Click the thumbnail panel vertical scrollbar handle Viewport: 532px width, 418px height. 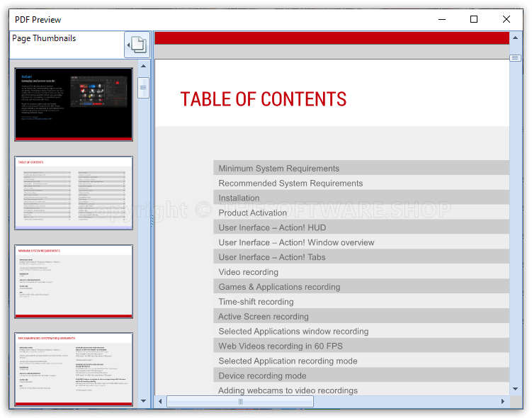click(144, 88)
